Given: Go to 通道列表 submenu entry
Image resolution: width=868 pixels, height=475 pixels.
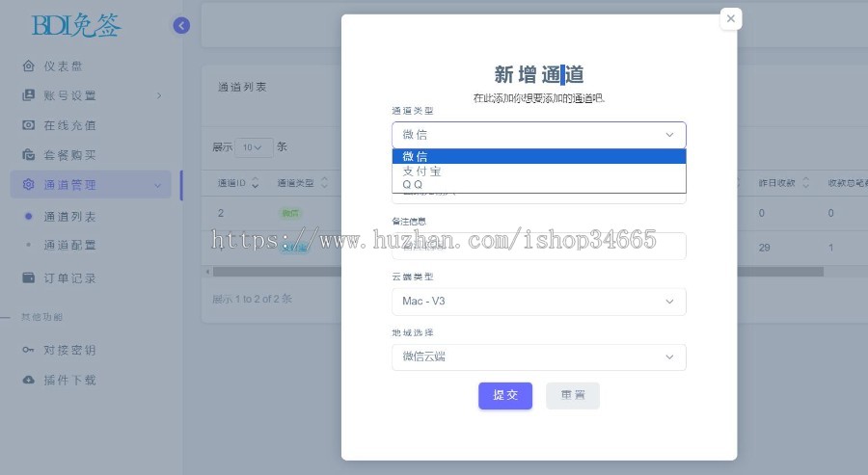Looking at the screenshot, I should point(69,217).
